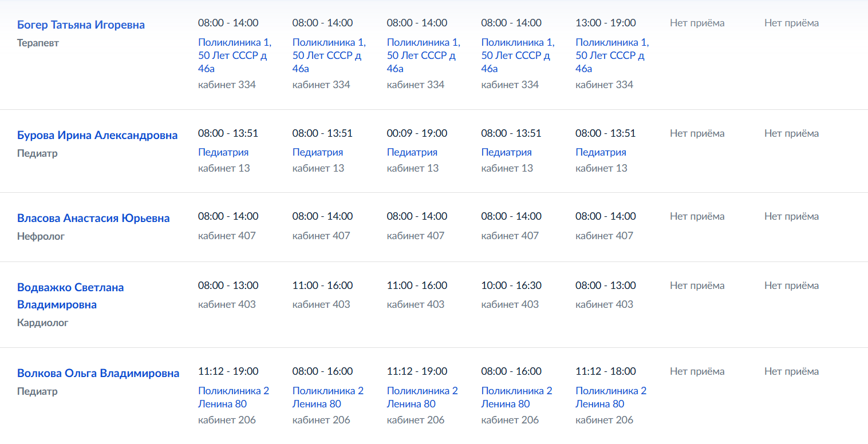The image size is (868, 444).
Task: Open doctor profile Богер Татьяна Игоревна
Action: tap(81, 25)
